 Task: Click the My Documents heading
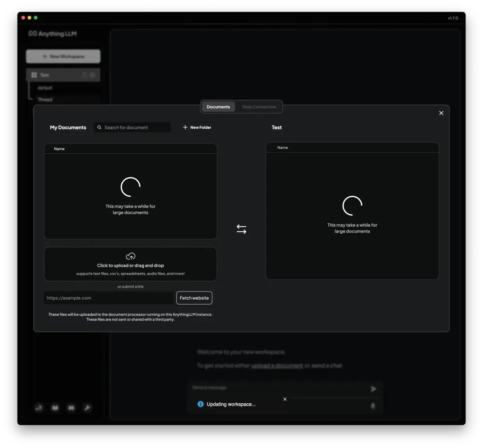[68, 127]
